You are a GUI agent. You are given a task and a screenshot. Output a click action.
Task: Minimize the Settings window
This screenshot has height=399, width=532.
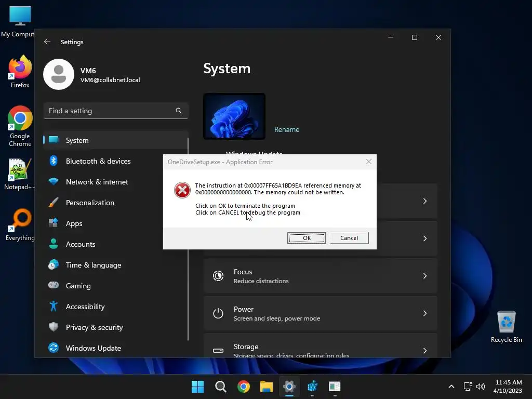coord(391,37)
